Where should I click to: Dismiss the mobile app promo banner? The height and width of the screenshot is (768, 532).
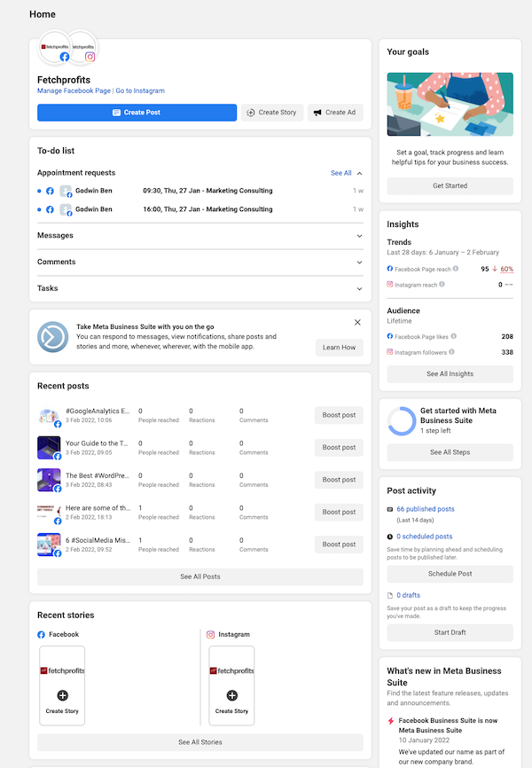point(357,322)
